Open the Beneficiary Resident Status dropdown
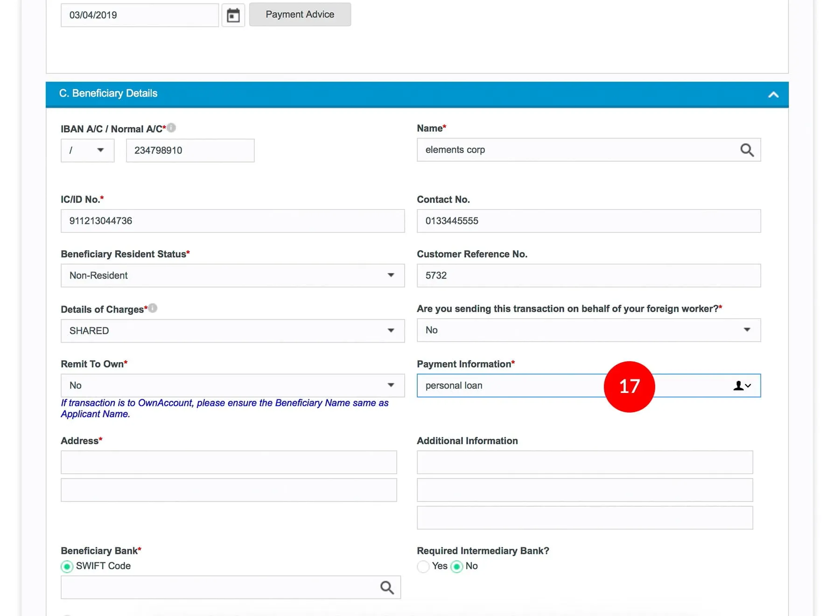The height and width of the screenshot is (616, 840). (232, 275)
